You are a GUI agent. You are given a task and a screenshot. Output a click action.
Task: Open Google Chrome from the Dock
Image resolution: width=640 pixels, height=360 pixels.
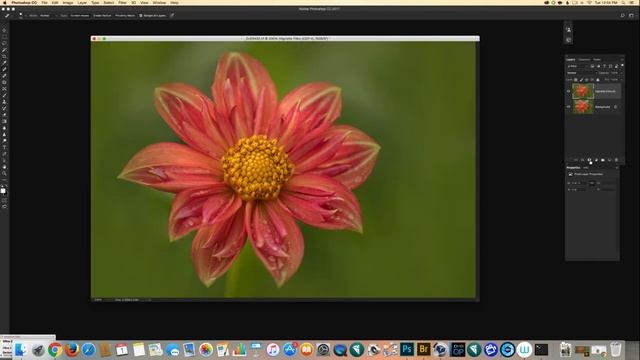55,350
